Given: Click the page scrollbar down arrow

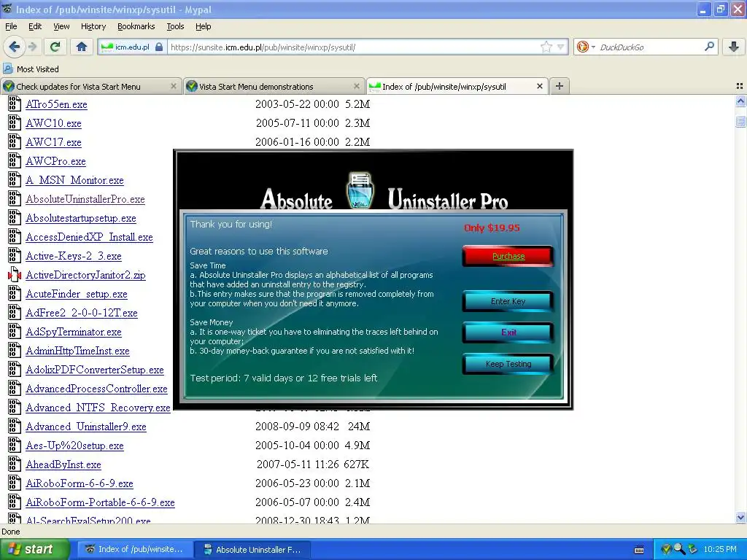Looking at the screenshot, I should (740, 517).
